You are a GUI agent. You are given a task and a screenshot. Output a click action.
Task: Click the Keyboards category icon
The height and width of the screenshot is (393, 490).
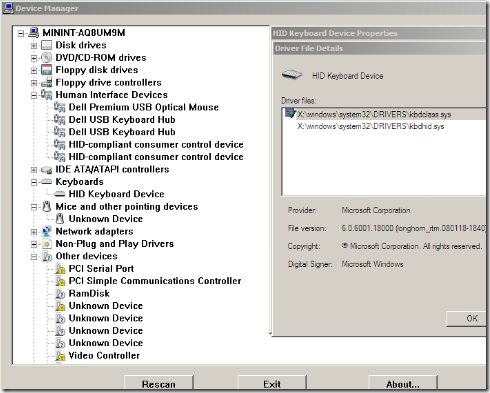click(x=46, y=182)
